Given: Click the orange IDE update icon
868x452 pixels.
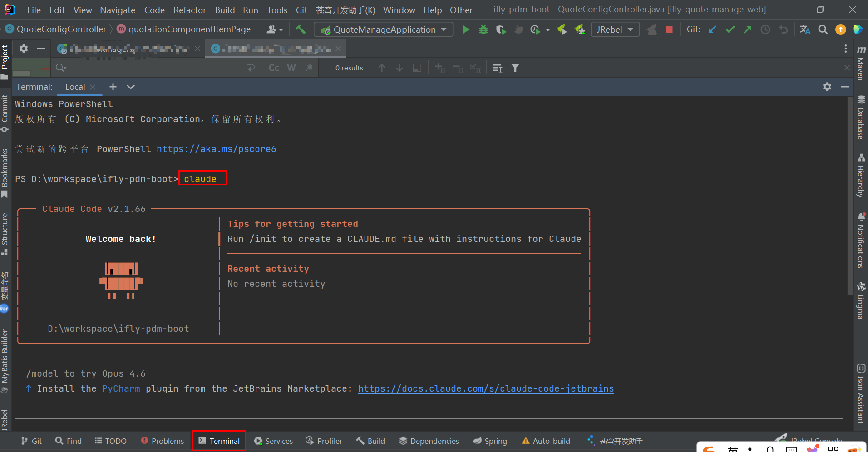Looking at the screenshot, I should [x=841, y=29].
